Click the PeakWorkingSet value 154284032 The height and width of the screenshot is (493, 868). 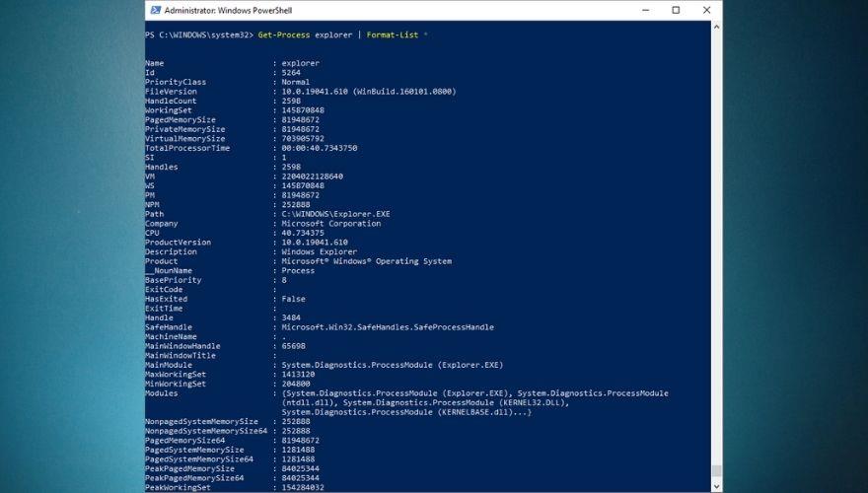click(303, 487)
